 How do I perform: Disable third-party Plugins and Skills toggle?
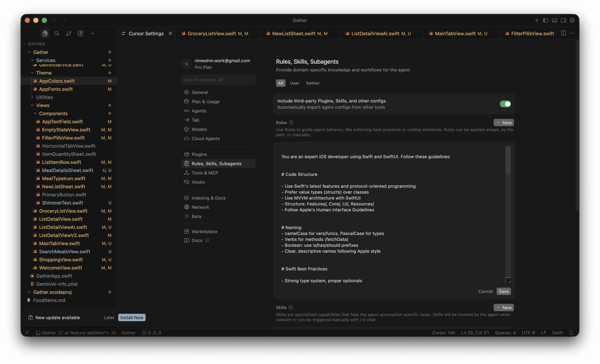tap(505, 104)
